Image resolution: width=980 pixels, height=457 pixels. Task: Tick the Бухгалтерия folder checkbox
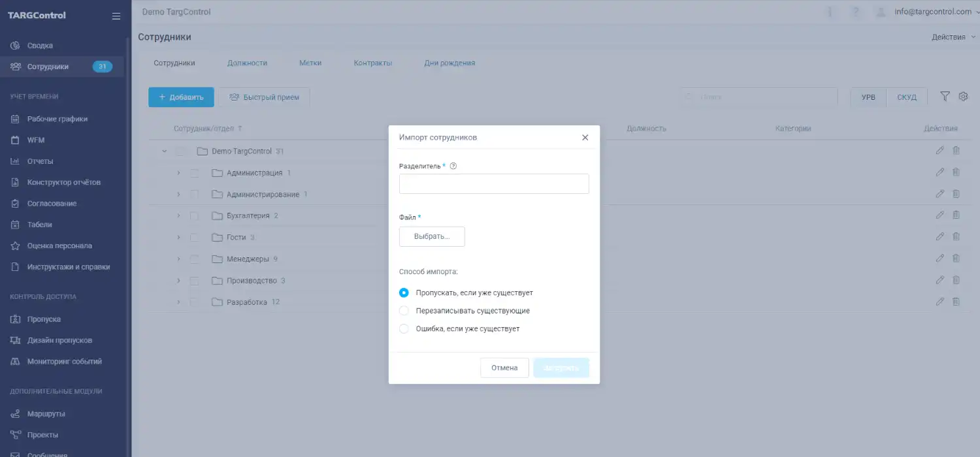pyautogui.click(x=194, y=215)
